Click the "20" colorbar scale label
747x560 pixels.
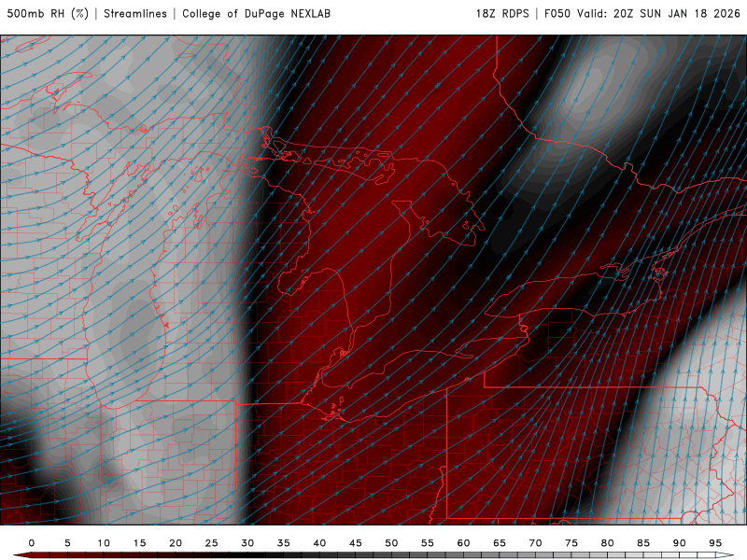click(x=176, y=543)
